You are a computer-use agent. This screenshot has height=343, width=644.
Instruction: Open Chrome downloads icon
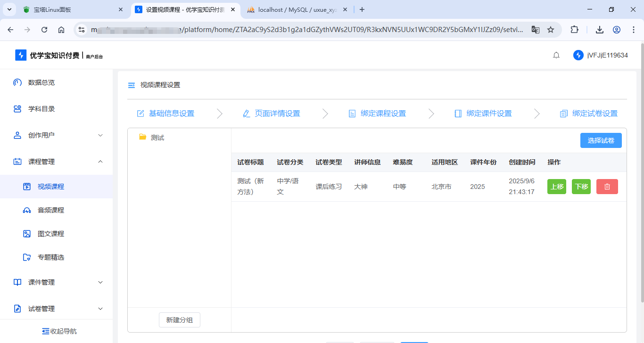tap(599, 30)
